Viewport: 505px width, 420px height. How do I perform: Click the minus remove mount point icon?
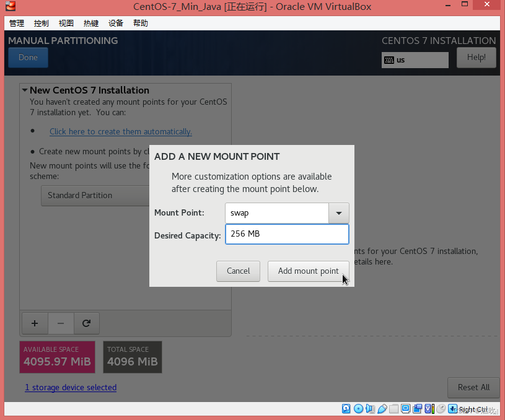(61, 323)
